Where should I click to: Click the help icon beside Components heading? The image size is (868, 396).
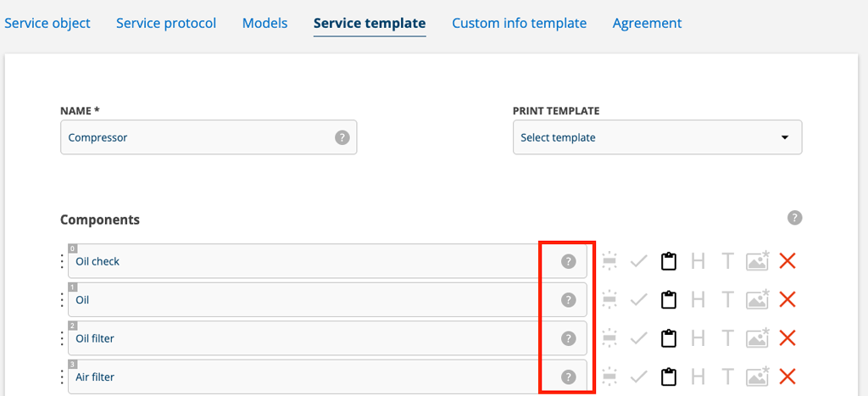pos(794,218)
